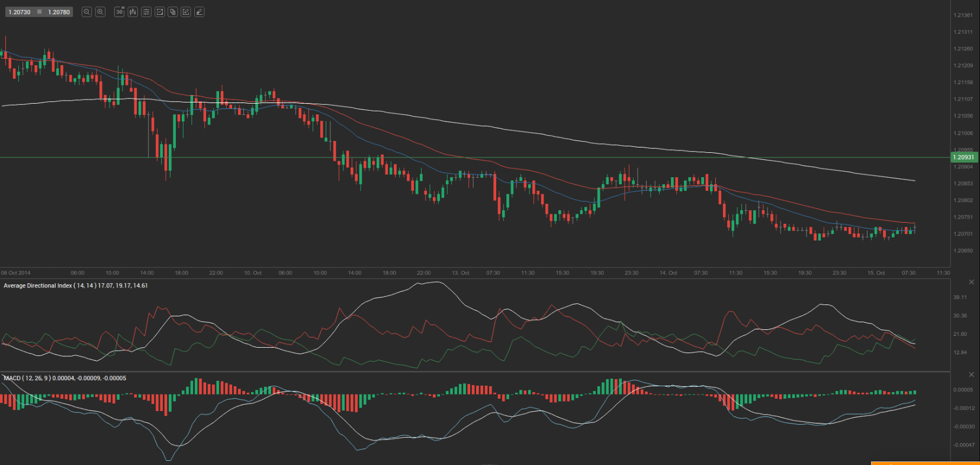Open the indicator settings sliders icon
This screenshot has height=465, width=980.
pos(146,12)
